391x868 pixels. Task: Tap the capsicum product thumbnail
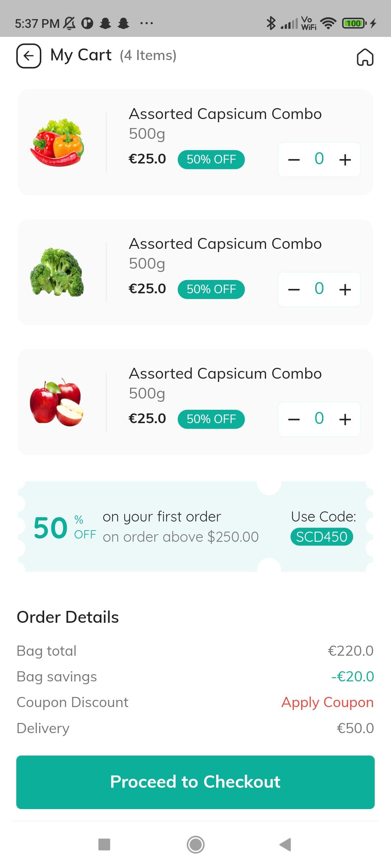[x=57, y=142]
